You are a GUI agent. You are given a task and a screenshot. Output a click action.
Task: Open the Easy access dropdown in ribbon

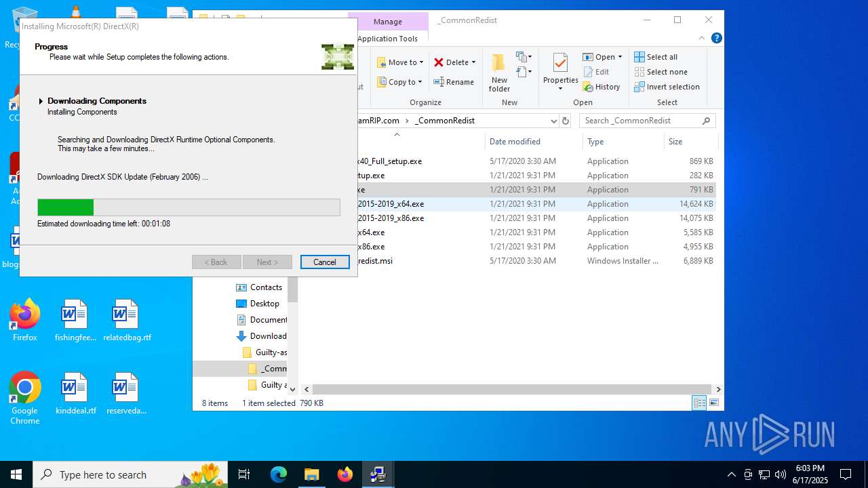524,72
